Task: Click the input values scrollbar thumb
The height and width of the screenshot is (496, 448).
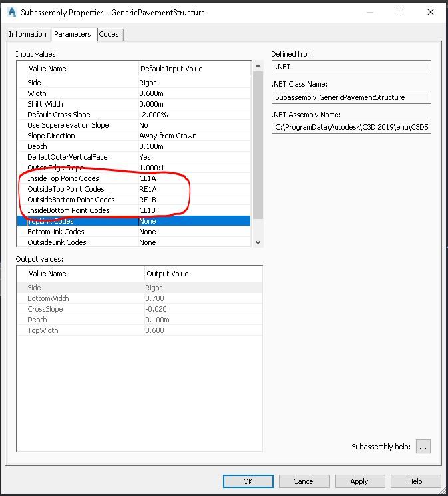Action: click(x=258, y=145)
